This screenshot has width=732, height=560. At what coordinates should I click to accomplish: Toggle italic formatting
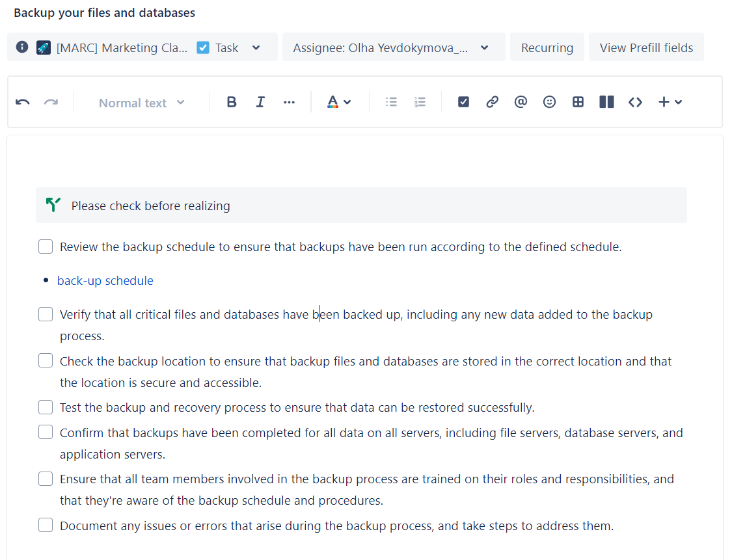[x=260, y=101]
